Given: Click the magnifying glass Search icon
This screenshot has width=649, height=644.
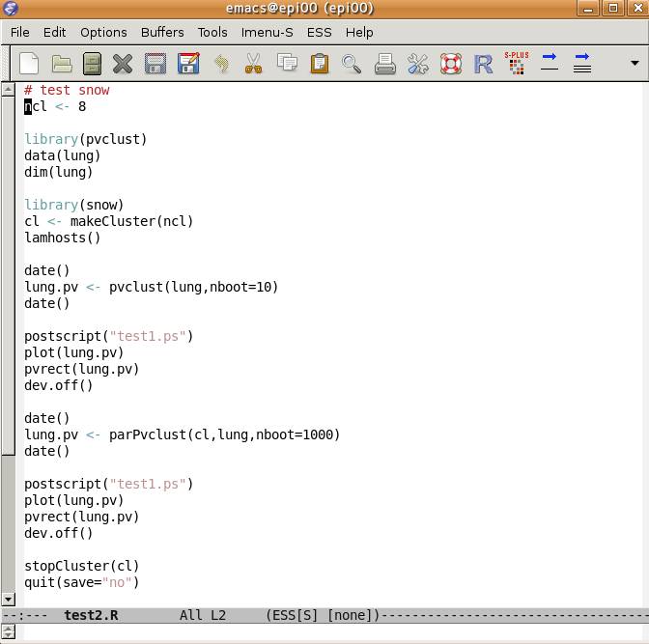Looking at the screenshot, I should (352, 65).
